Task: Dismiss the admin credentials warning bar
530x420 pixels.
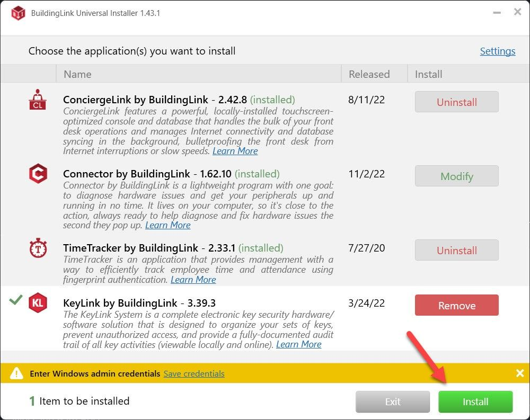Action: click(520, 373)
